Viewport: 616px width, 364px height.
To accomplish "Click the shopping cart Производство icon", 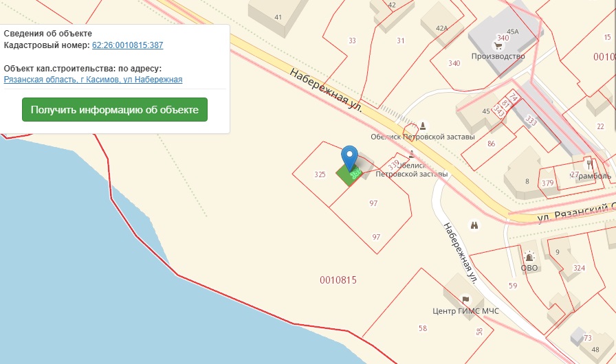I will tap(498, 46).
